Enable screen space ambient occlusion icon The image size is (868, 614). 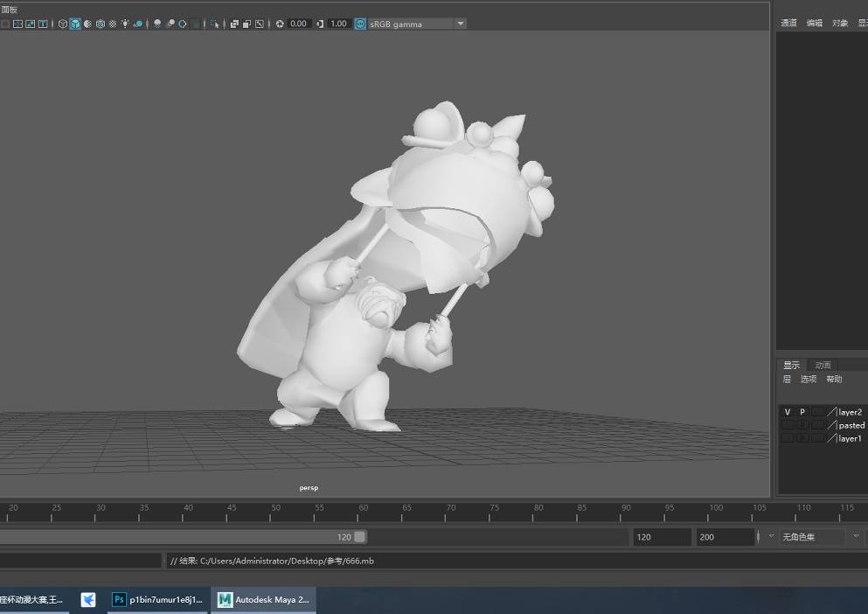(x=157, y=24)
